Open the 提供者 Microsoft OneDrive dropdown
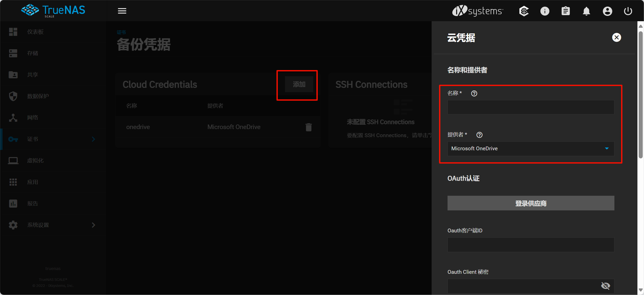The image size is (644, 295). (530, 149)
